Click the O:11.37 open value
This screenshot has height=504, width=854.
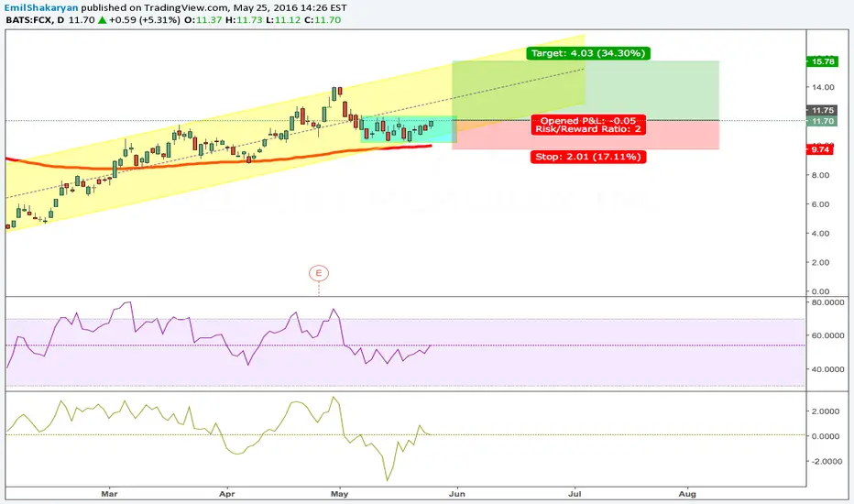[x=203, y=20]
